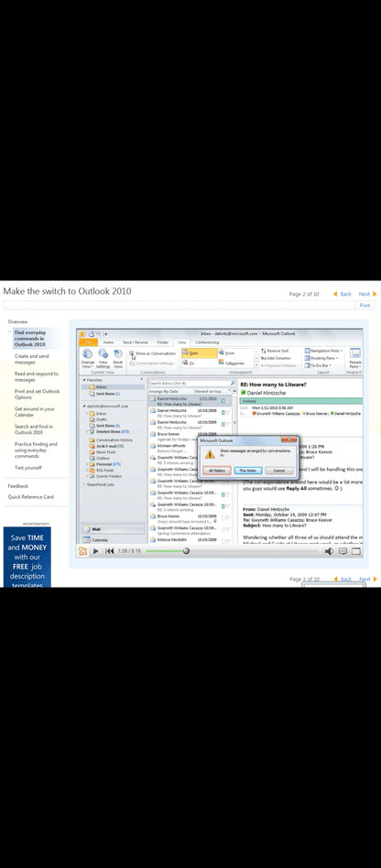Open Create and send messages lesson
This screenshot has height=868, width=381.
[x=32, y=359]
